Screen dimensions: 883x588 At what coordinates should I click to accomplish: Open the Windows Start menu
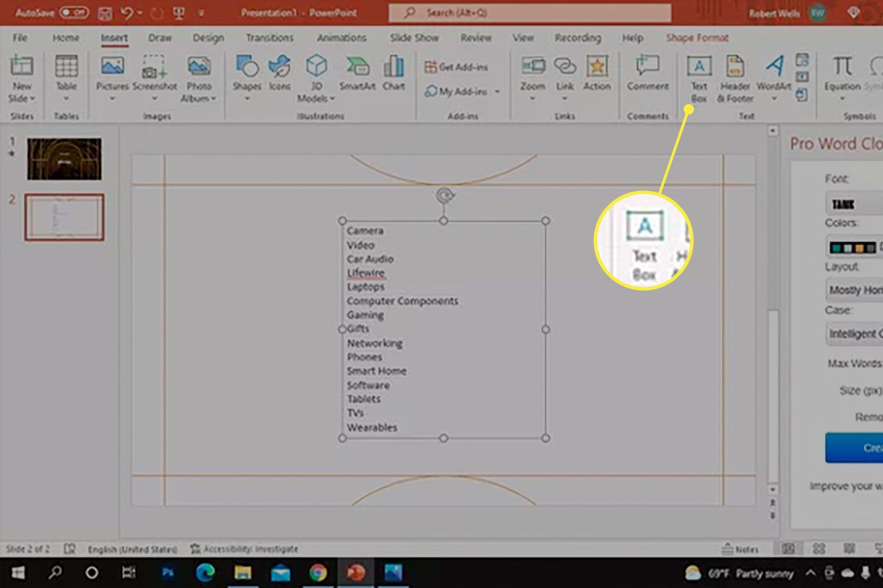point(17,573)
